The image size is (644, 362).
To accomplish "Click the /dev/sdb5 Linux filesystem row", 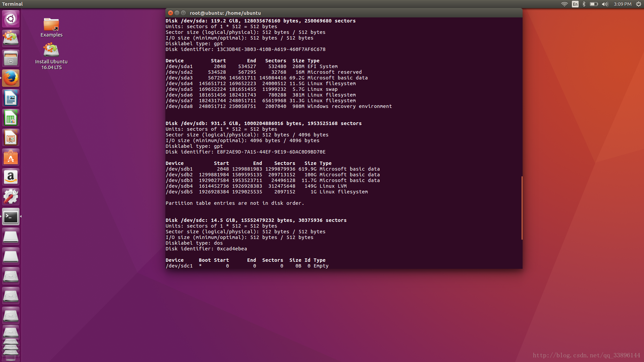I will [267, 192].
